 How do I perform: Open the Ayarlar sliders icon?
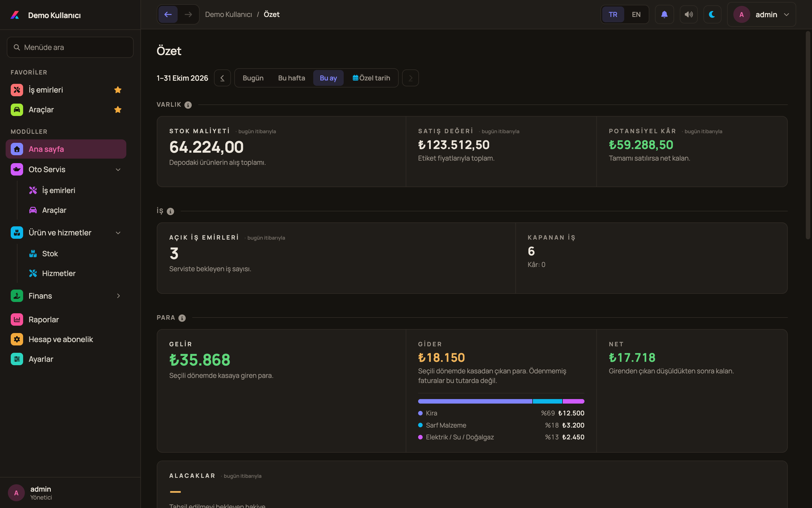coord(17,359)
